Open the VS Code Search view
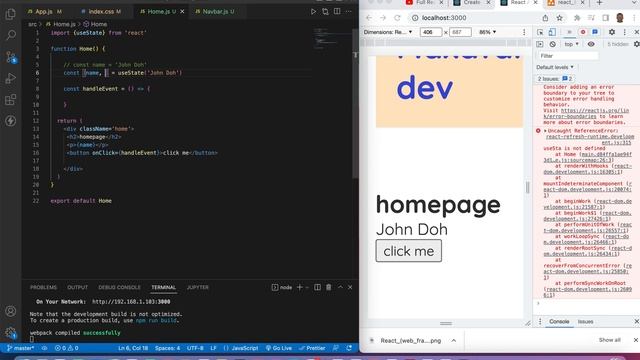Image resolution: width=640 pixels, height=360 pixels. (x=11, y=36)
